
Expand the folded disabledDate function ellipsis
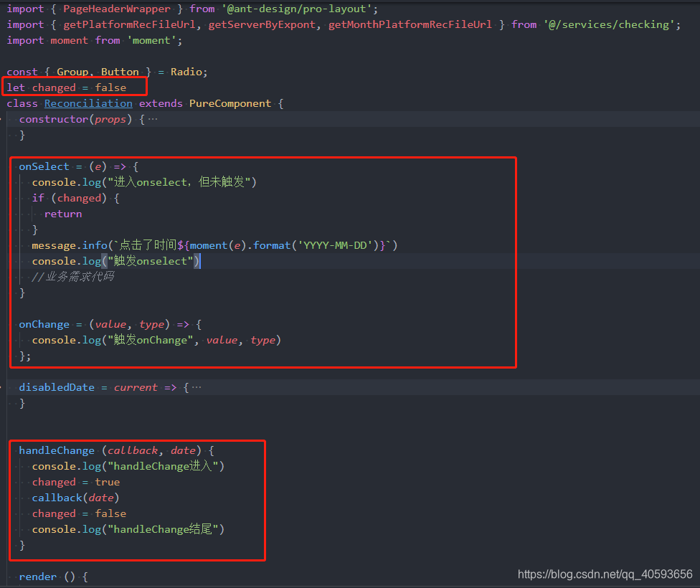point(197,387)
